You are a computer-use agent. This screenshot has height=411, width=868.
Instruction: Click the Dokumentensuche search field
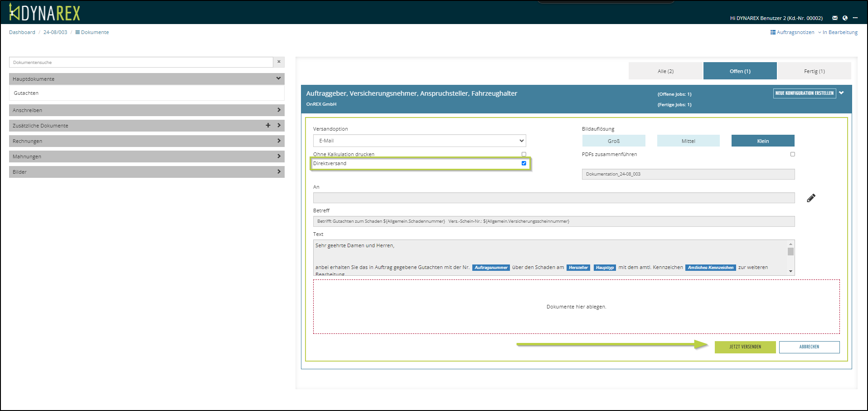click(x=141, y=62)
